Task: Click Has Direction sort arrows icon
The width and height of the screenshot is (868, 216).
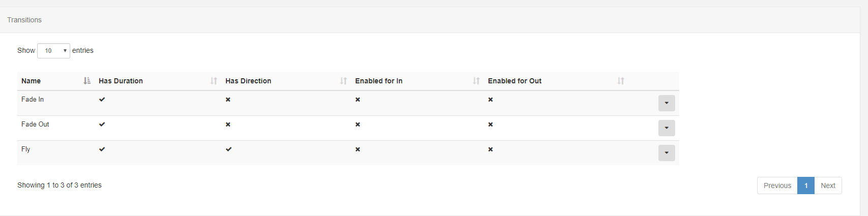Action: tap(343, 81)
